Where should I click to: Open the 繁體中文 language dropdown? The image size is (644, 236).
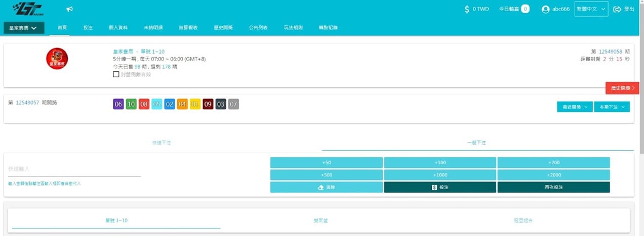point(591,9)
